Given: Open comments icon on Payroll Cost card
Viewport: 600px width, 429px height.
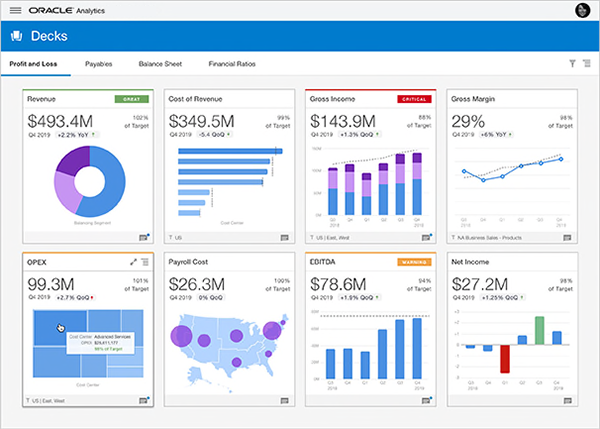Looking at the screenshot, I should 284,401.
